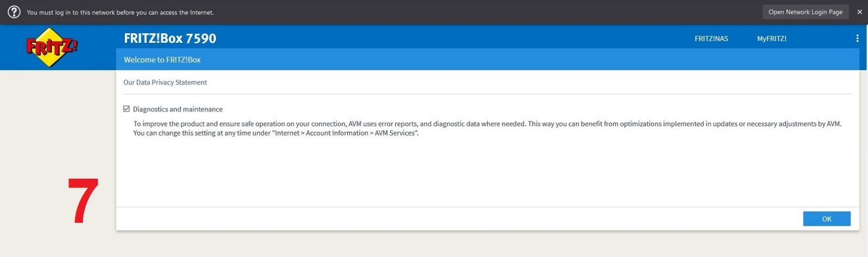Dismiss the network login notification bar
This screenshot has width=868, height=257.
pos(859,12)
